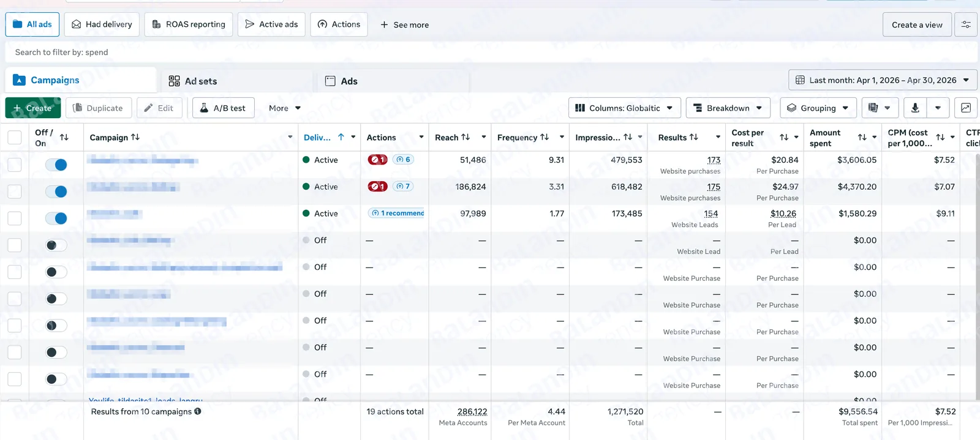The width and height of the screenshot is (980, 440).
Task: Toggle off campaign with 97,989 reach
Action: (56, 218)
